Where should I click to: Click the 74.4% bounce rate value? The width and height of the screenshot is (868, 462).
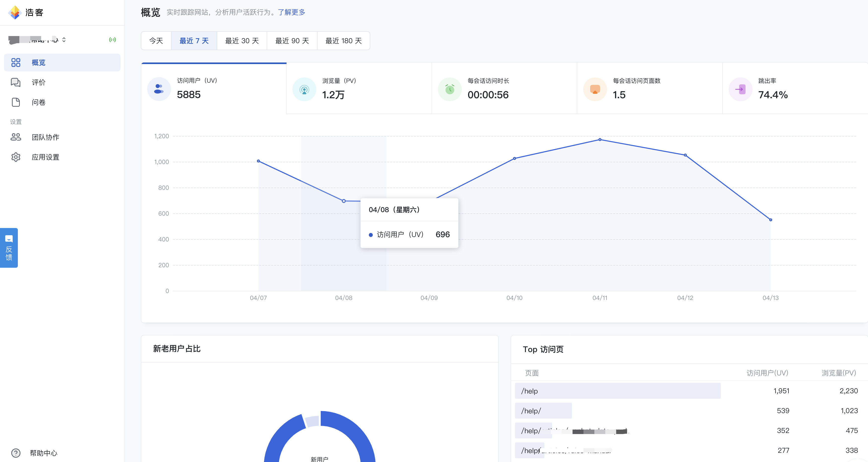(x=773, y=95)
